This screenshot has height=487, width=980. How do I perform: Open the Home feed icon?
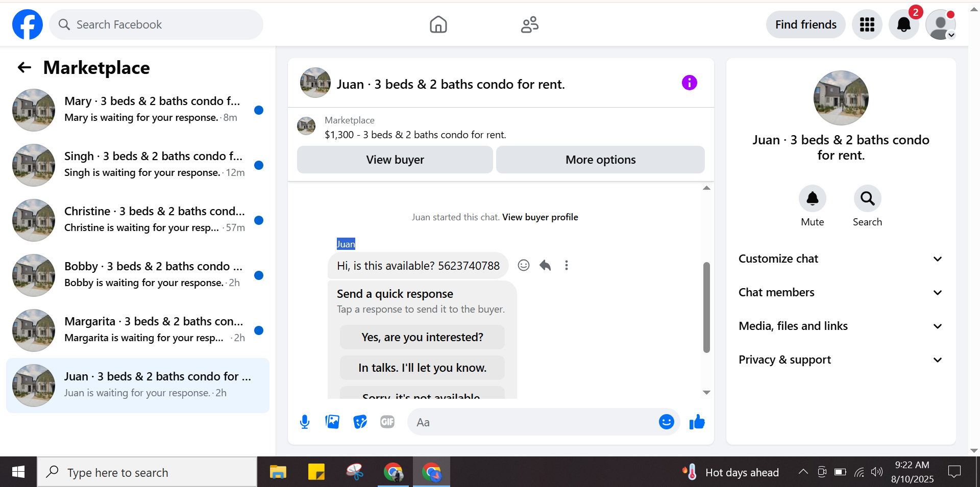pos(438,24)
